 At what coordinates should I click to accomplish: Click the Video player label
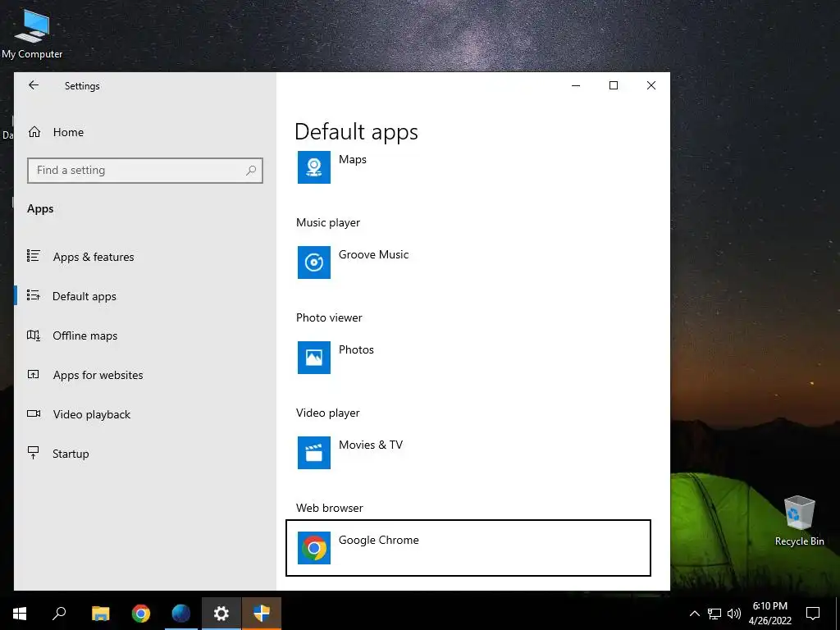(x=328, y=413)
